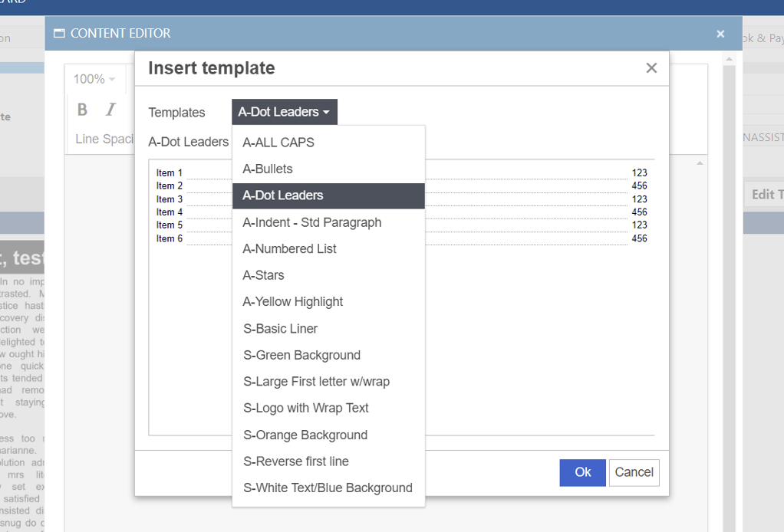Choose the A-Numbered List template

coord(289,248)
